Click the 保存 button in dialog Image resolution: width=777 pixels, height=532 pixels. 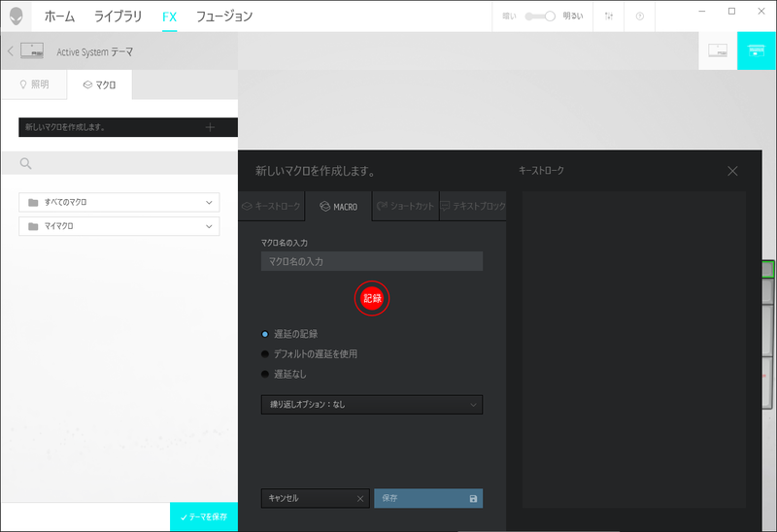[x=428, y=498]
